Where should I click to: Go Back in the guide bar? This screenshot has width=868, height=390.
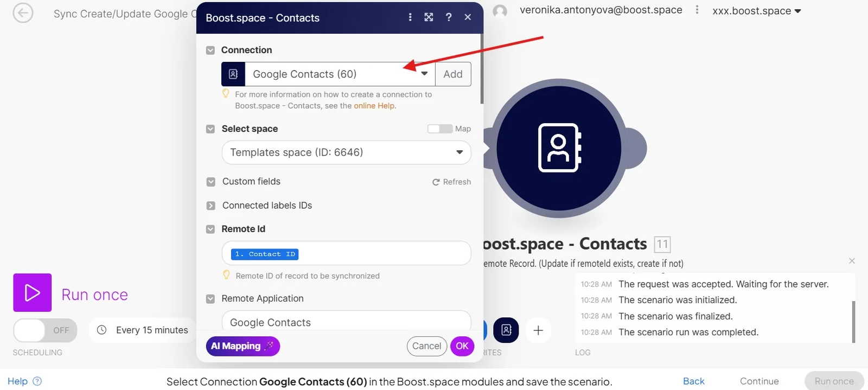pyautogui.click(x=693, y=381)
